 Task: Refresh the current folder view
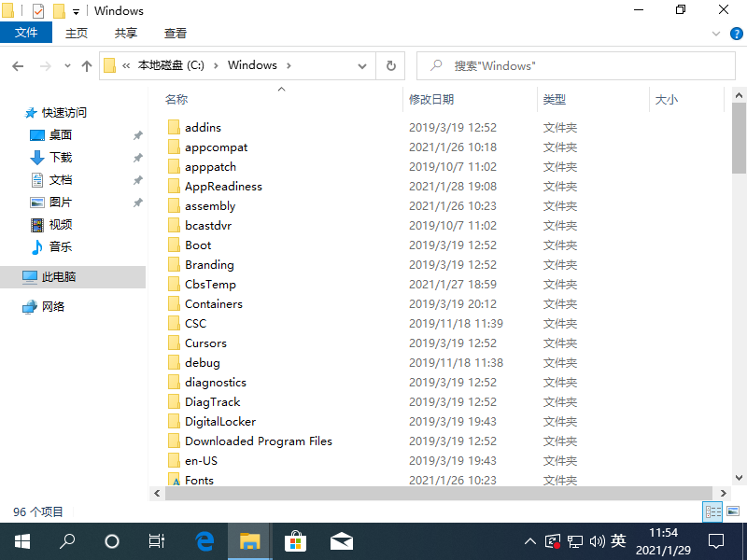pos(393,65)
